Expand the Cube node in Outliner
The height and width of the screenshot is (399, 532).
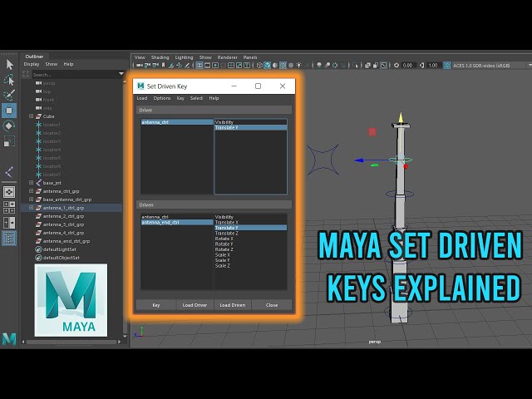pyautogui.click(x=32, y=116)
